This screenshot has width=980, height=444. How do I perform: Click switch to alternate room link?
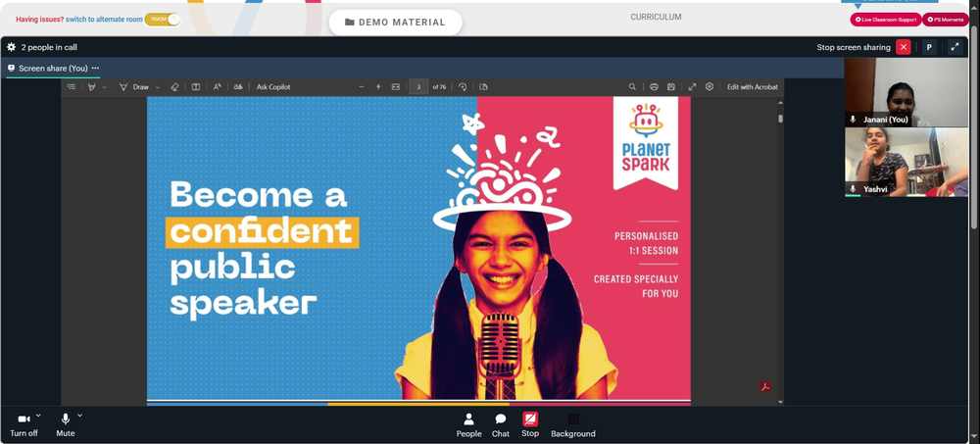tap(105, 20)
